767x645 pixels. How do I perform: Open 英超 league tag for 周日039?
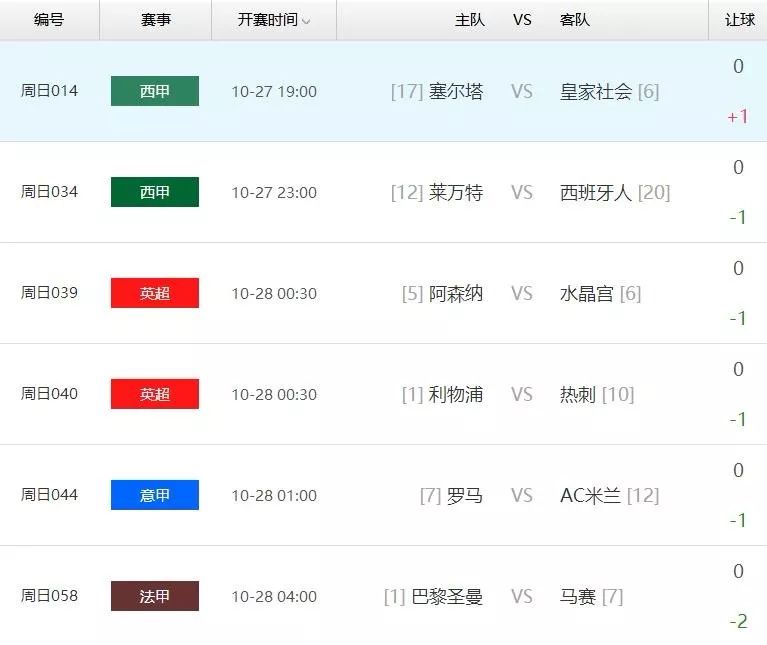(155, 293)
